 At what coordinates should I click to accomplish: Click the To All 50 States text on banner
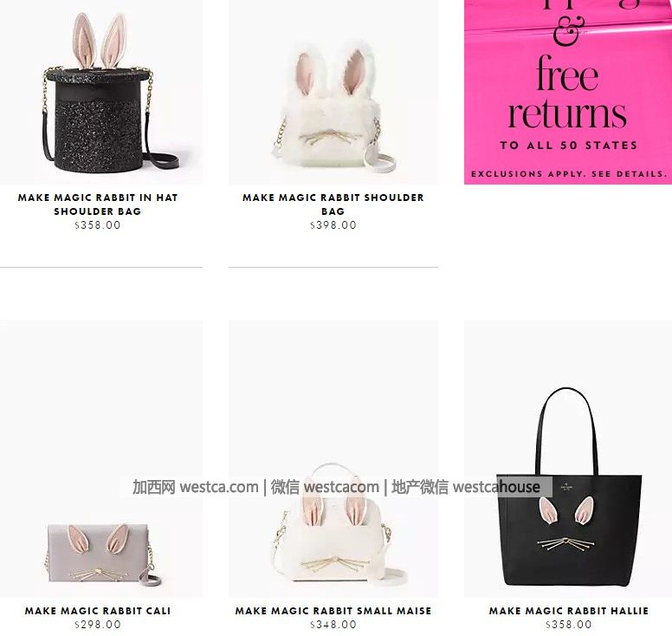click(x=568, y=146)
